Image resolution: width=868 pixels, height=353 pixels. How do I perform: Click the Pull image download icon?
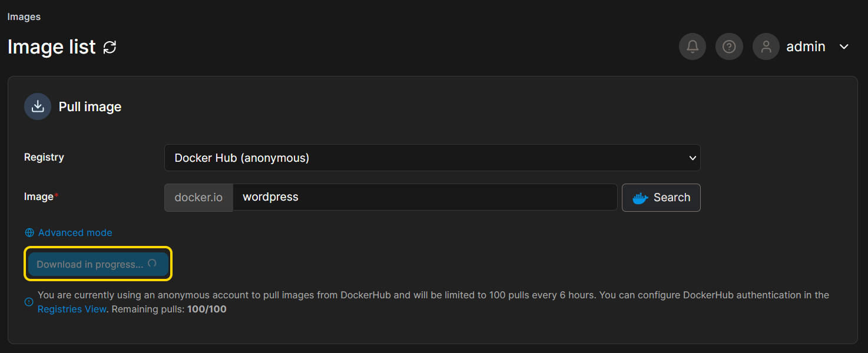[38, 106]
